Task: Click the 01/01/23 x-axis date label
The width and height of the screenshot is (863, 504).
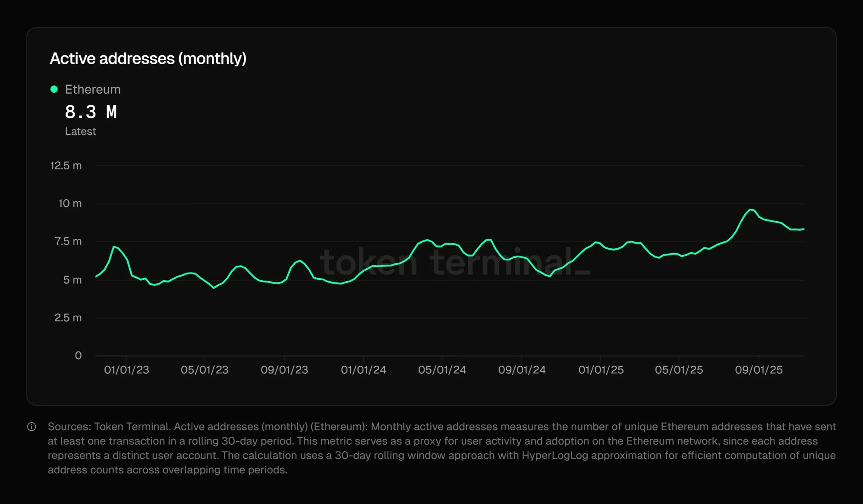Action: [126, 370]
